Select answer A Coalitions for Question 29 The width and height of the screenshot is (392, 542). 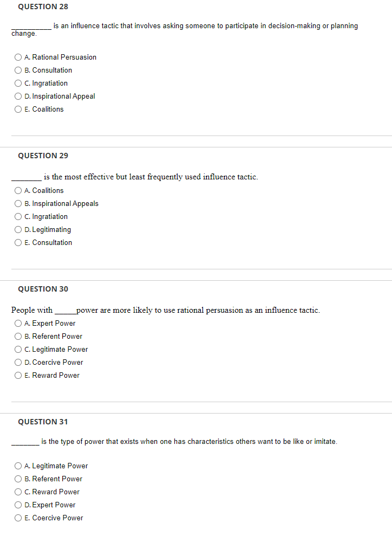coord(18,190)
